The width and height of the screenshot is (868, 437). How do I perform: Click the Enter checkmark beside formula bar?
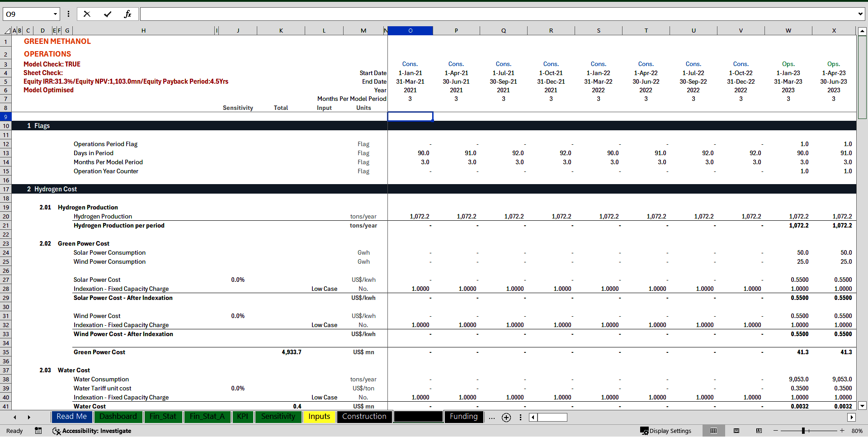[108, 14]
